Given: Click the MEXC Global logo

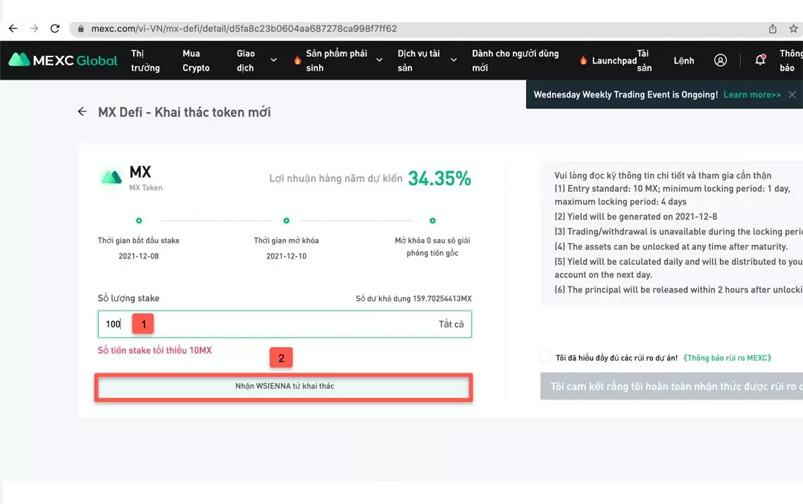Looking at the screenshot, I should point(63,60).
